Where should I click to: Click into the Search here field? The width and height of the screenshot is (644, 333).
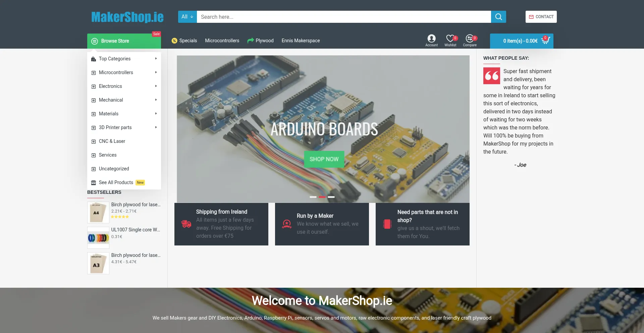point(343,17)
